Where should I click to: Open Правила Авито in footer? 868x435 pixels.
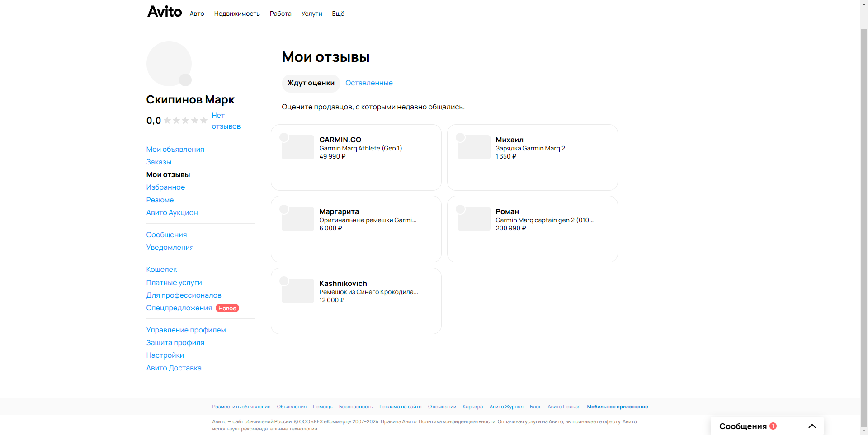click(x=398, y=422)
